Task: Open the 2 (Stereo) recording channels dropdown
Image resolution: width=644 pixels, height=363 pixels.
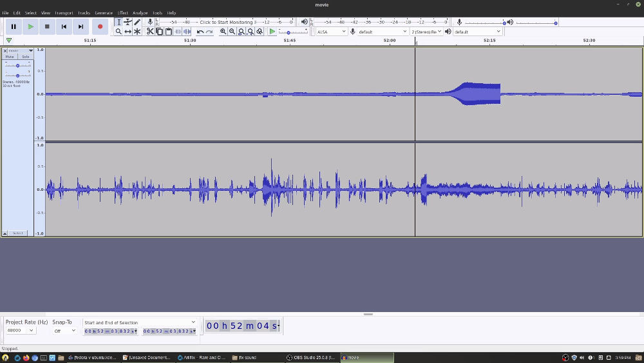Action: coord(426,32)
